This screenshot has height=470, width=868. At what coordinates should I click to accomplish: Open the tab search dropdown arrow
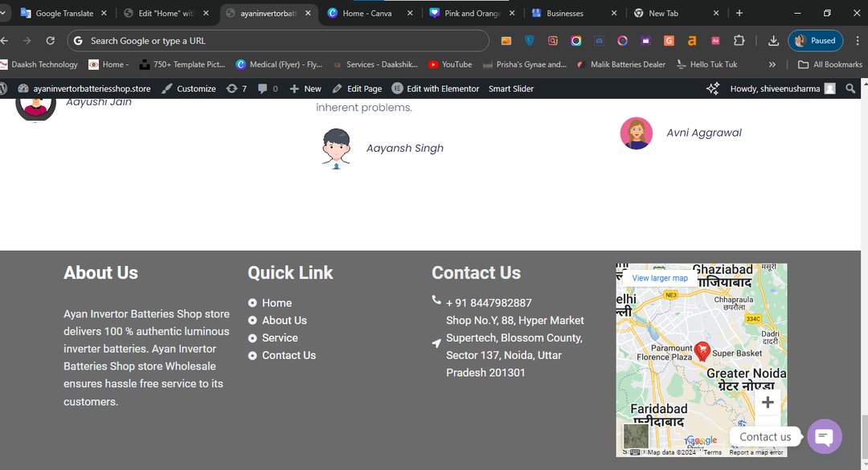coord(4,14)
